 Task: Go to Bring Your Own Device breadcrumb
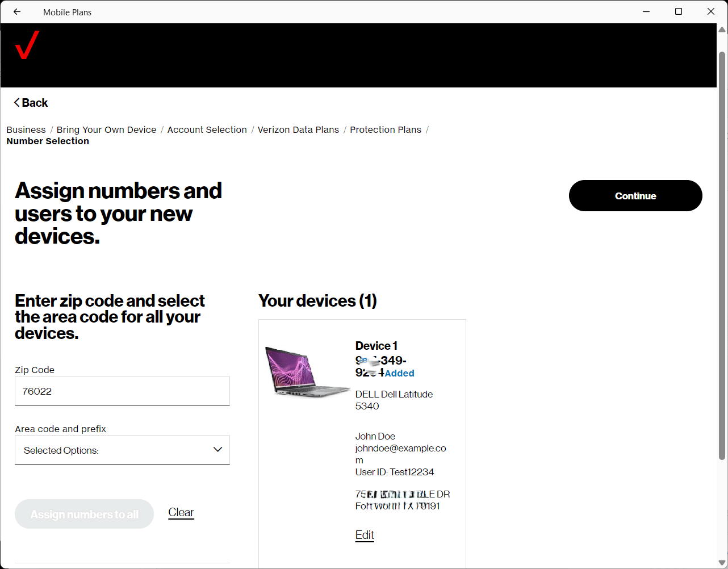click(106, 129)
